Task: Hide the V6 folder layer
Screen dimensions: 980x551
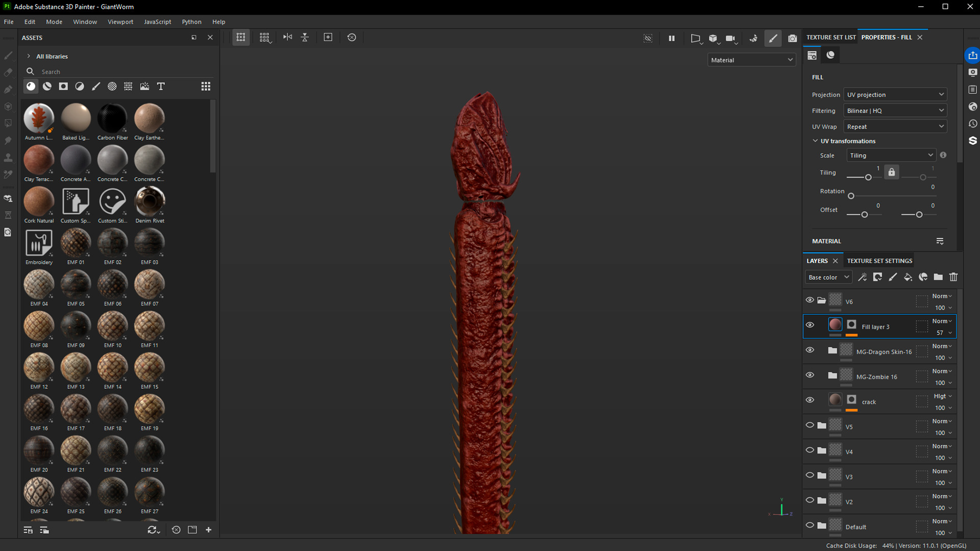Action: [810, 300]
